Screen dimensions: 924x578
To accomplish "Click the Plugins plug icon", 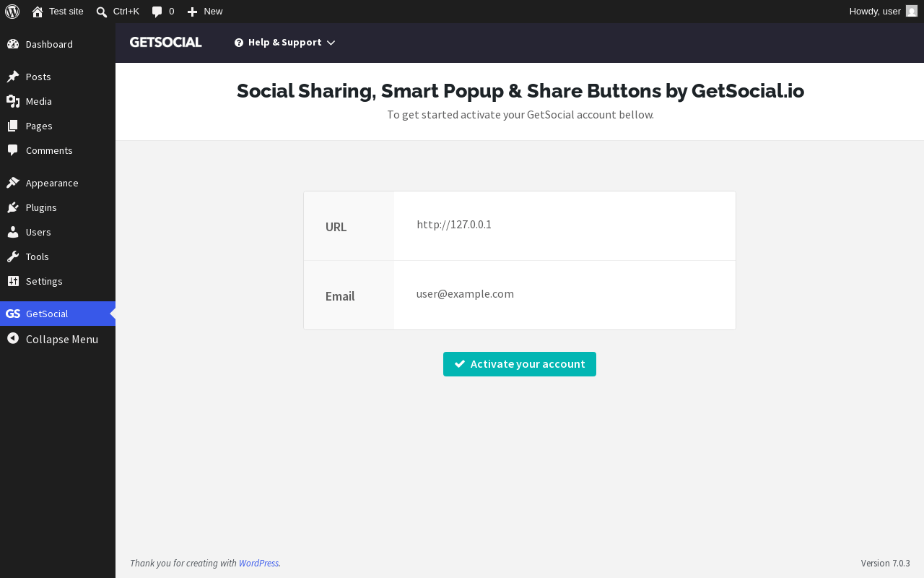I will click(13, 207).
